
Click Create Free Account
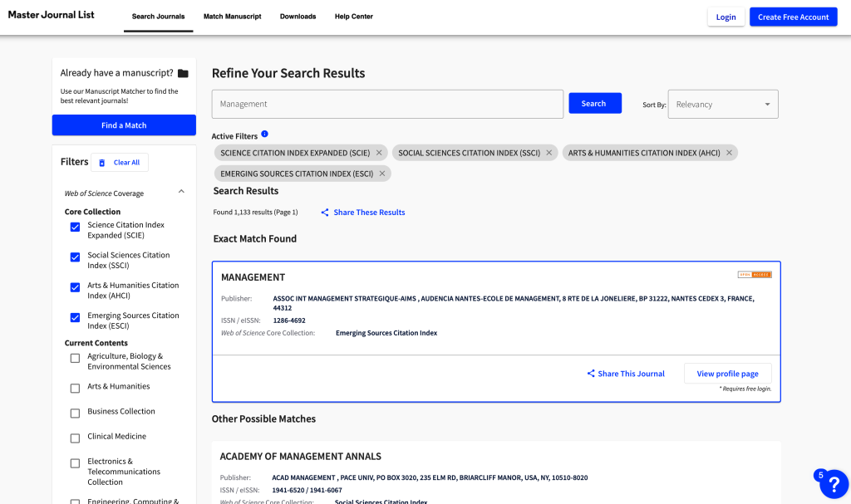tap(794, 17)
